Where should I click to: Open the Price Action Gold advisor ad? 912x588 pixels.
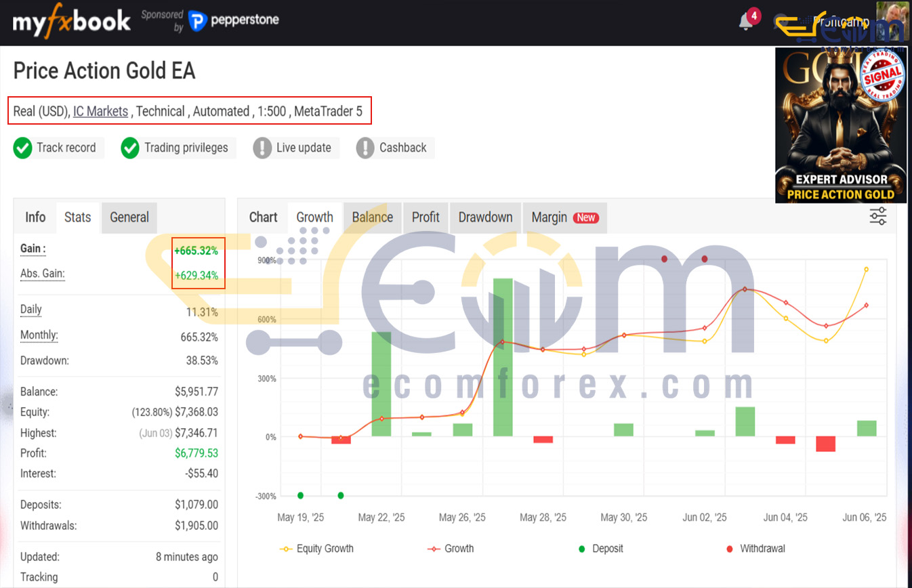(840, 125)
